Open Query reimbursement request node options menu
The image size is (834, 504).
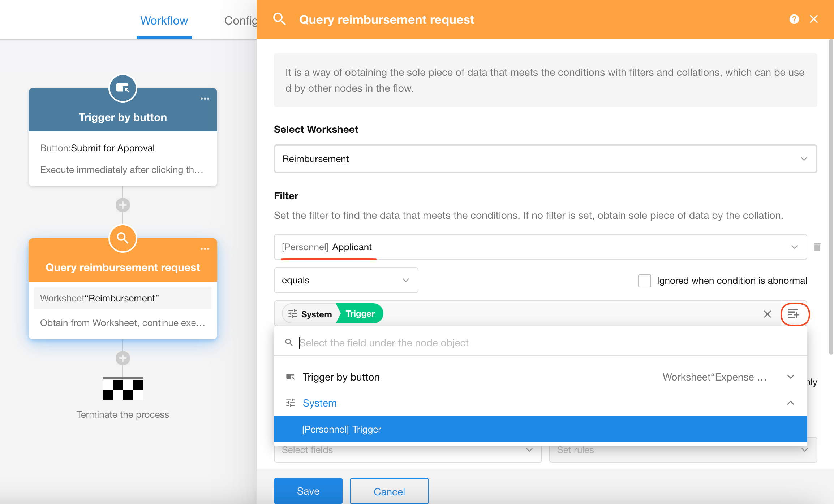[x=205, y=249]
